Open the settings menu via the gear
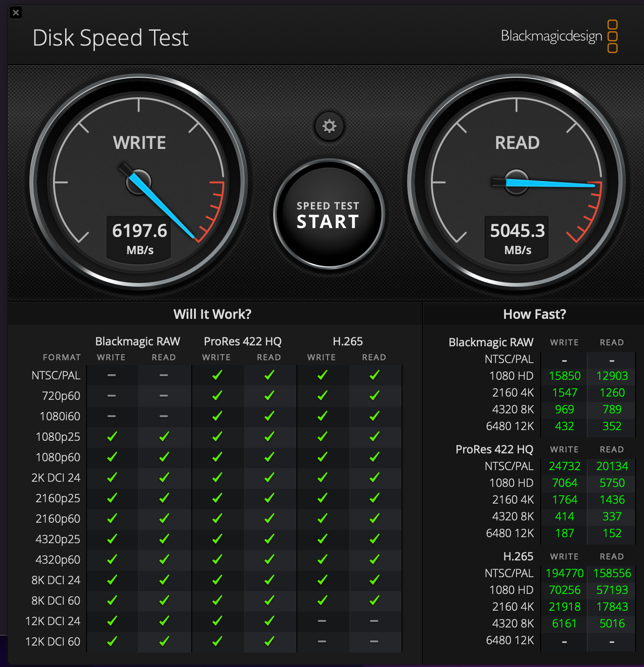The image size is (644, 667). click(x=329, y=127)
